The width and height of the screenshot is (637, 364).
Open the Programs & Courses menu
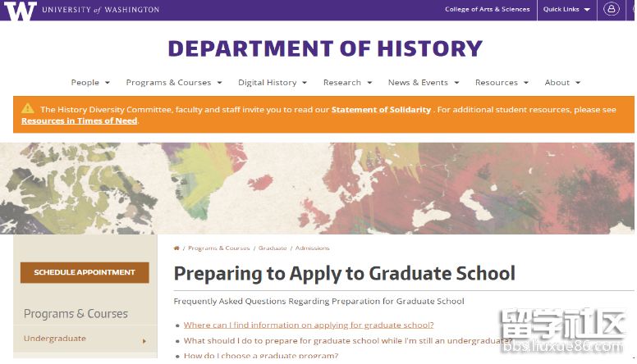(168, 82)
